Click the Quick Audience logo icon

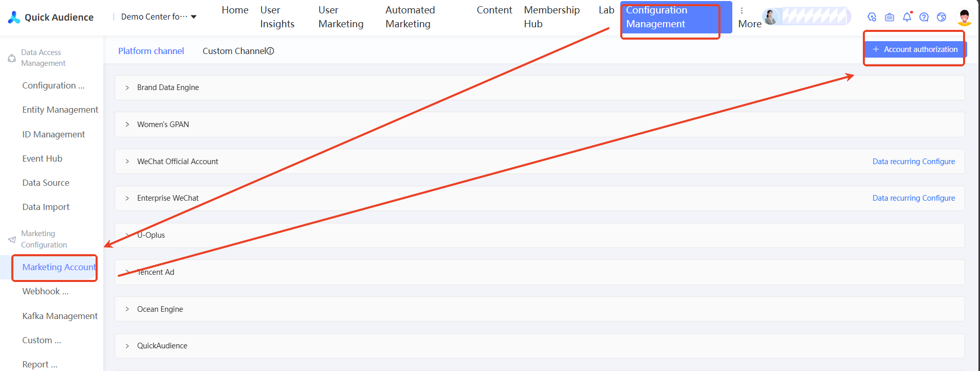14,17
